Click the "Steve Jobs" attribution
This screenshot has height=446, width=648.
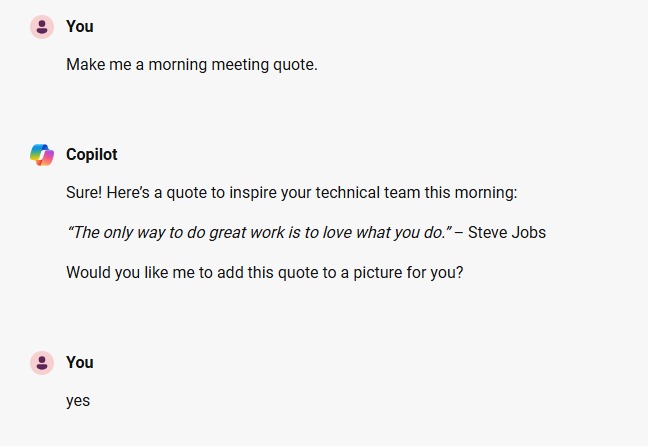507,232
